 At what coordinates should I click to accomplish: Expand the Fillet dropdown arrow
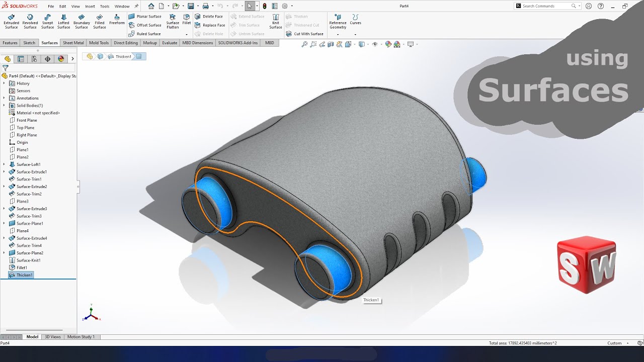coord(187,34)
